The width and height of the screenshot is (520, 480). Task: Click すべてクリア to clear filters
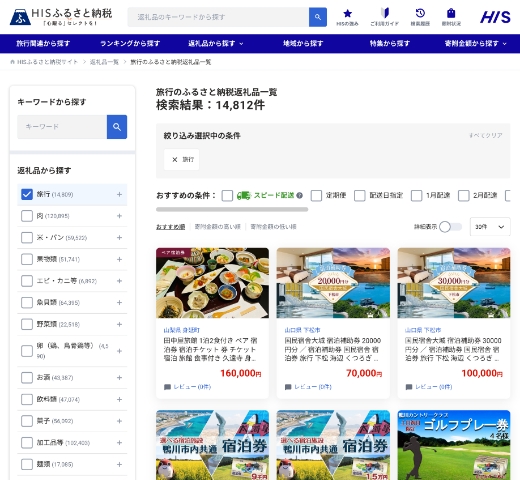(485, 135)
